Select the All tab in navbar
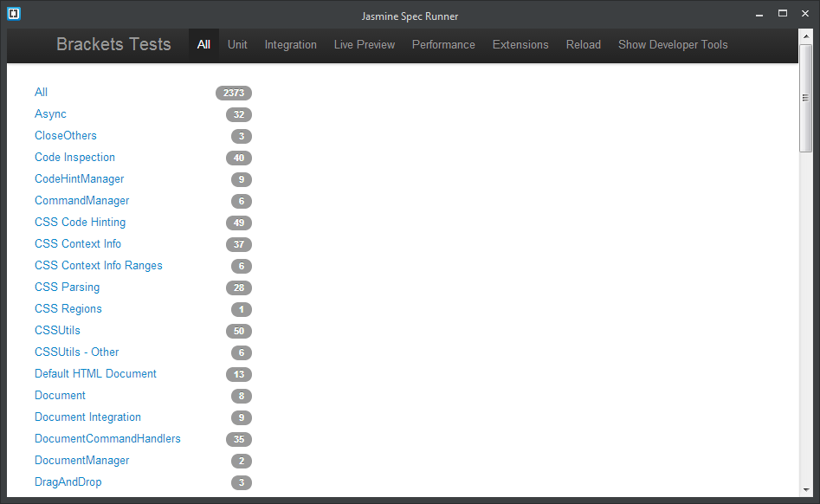The width and height of the screenshot is (820, 504). pyautogui.click(x=204, y=45)
